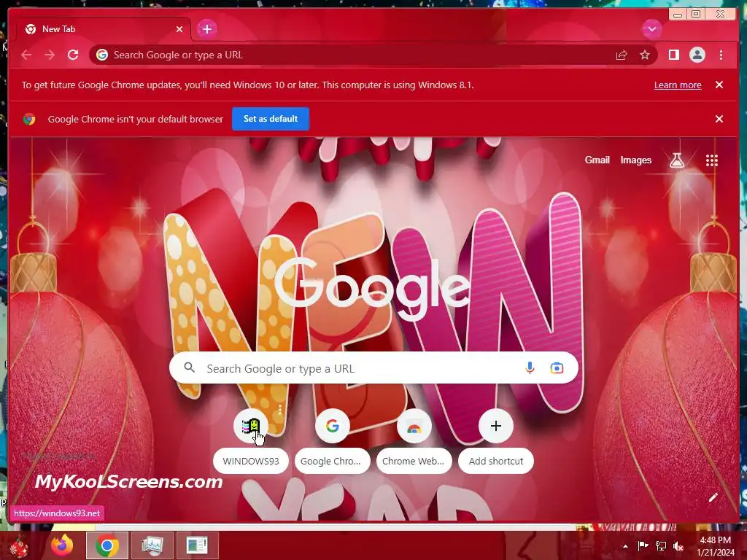Click the Google search box
747x560 pixels.
coord(373,367)
